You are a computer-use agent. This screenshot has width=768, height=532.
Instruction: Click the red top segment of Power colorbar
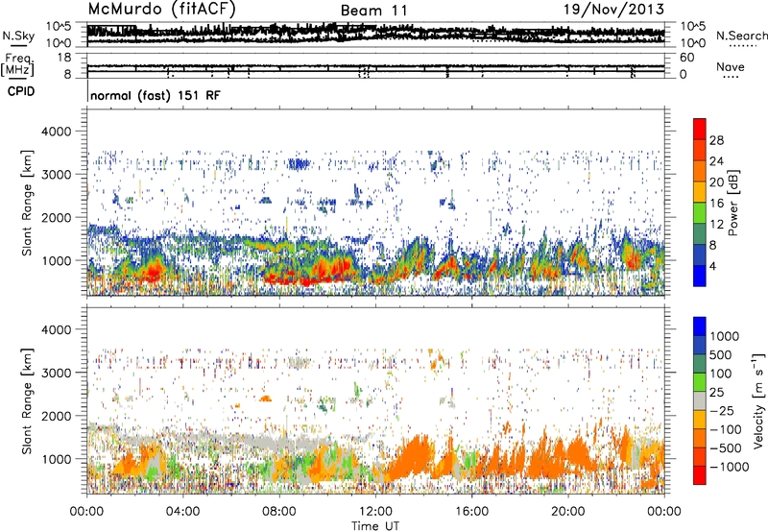pyautogui.click(x=700, y=129)
